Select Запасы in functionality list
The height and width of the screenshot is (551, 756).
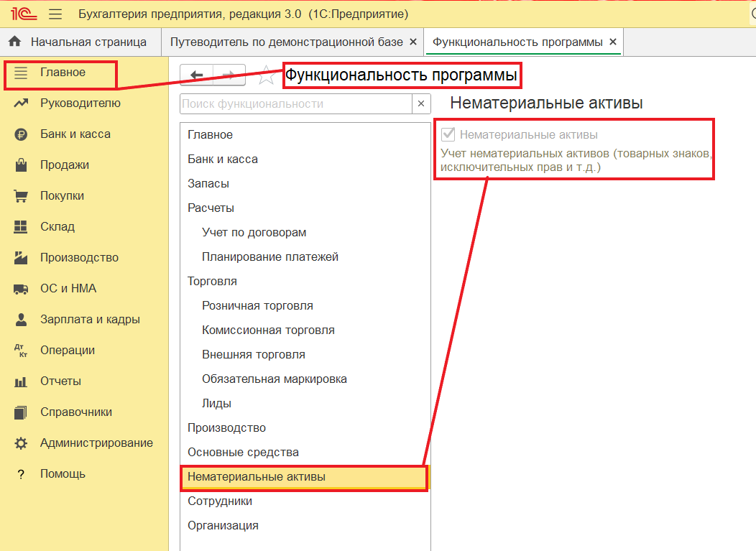coord(305,184)
